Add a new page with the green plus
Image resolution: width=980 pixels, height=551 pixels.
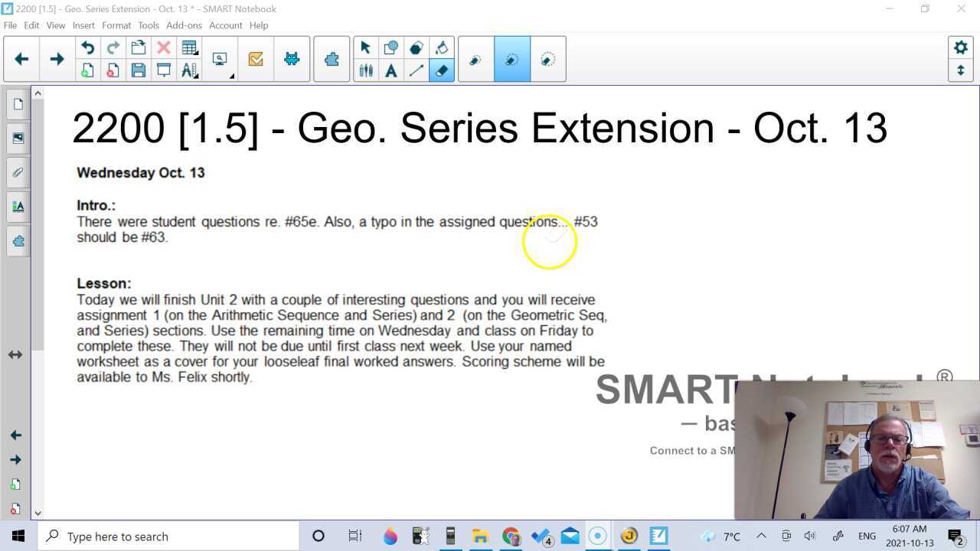tap(87, 70)
